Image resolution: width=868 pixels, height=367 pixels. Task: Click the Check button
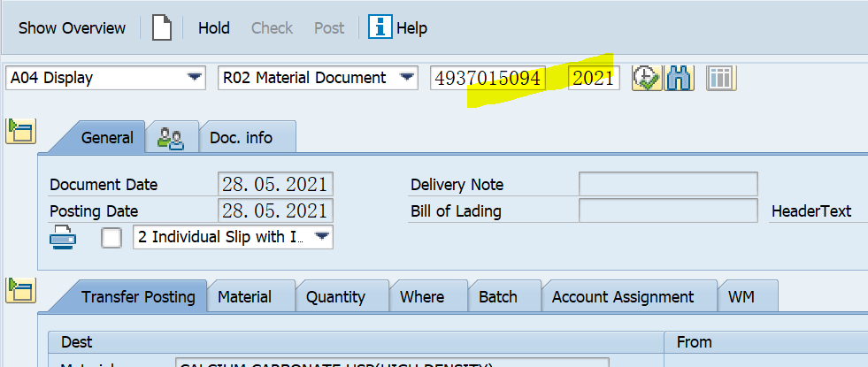tap(272, 27)
